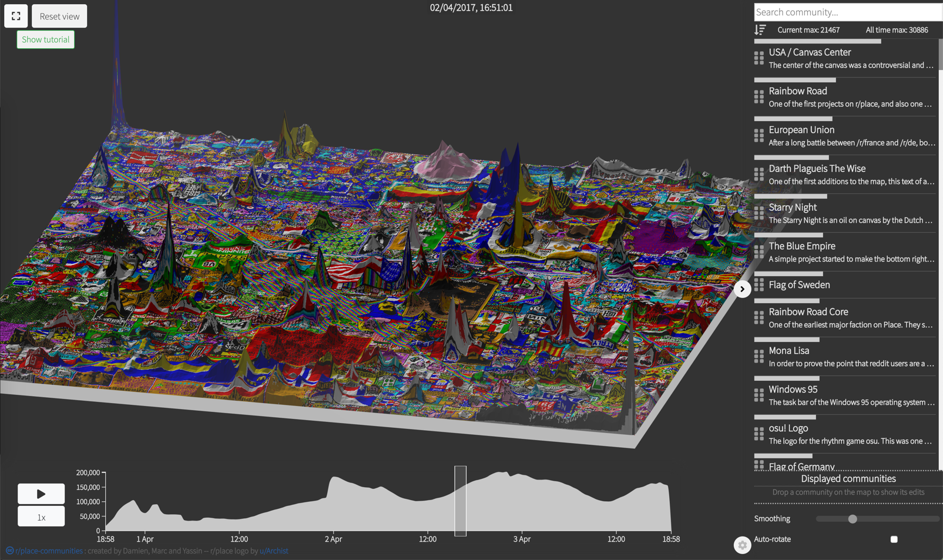The image size is (943, 560).
Task: Enter fullscreen using the fullscreen icon
Action: click(15, 16)
